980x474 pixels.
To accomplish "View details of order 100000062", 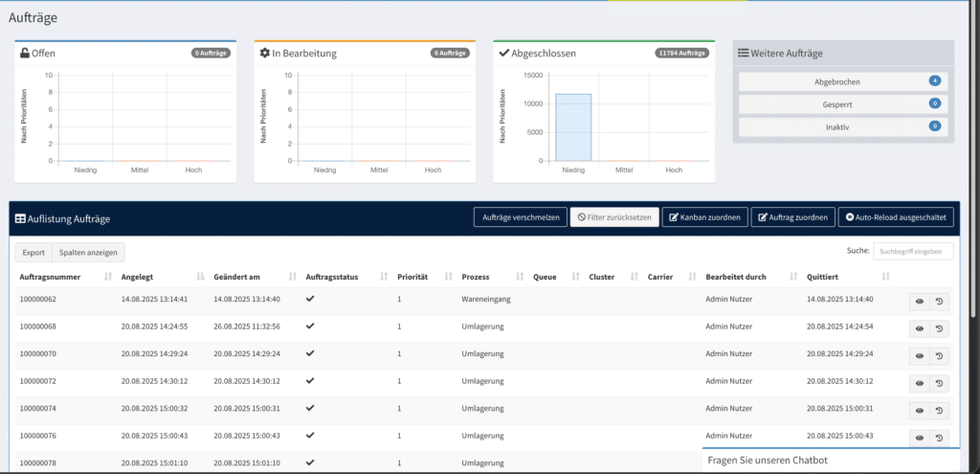I will tap(919, 301).
